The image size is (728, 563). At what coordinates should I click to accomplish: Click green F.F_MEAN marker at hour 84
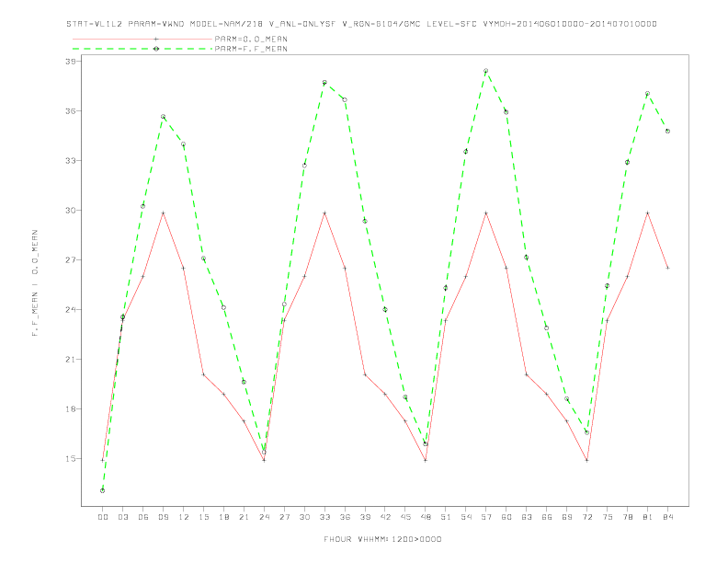point(667,131)
